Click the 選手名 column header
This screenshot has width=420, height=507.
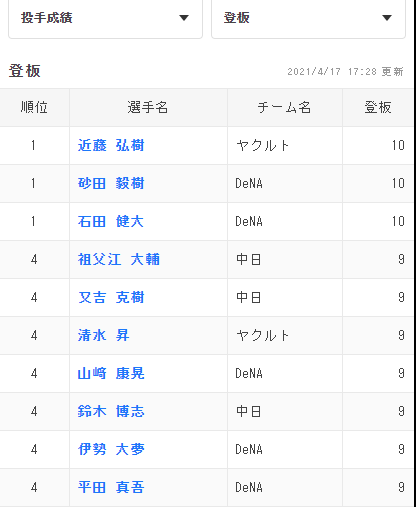click(x=148, y=108)
